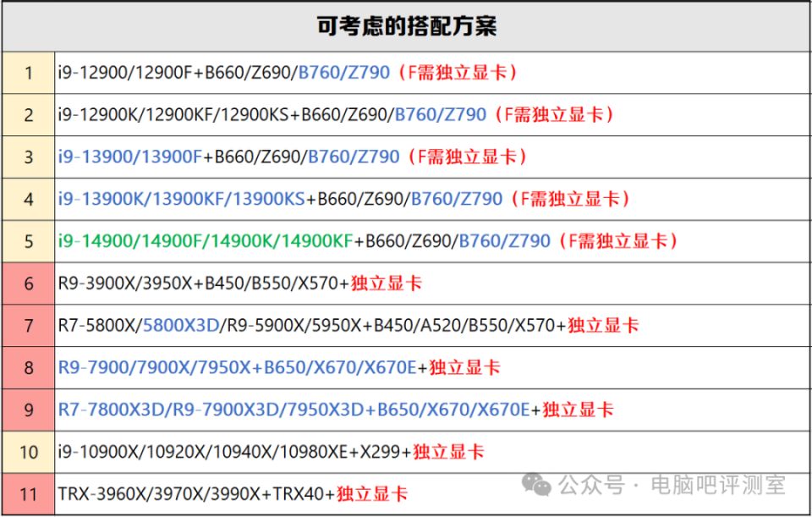Click the i9-10900X/10920X/10940X/10980XE+X299 text
Viewport: 812px width, 517px height.
[229, 452]
